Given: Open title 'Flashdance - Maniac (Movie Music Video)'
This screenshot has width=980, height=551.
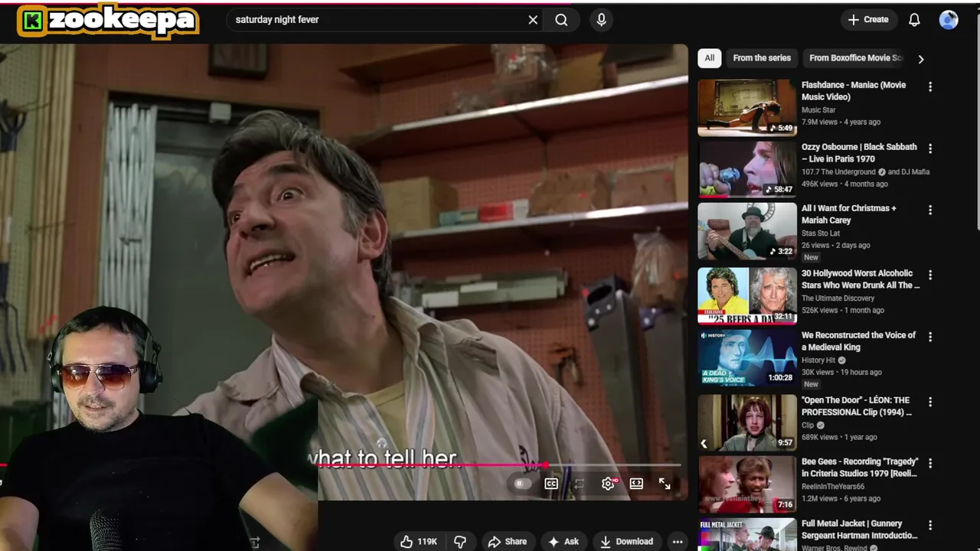Looking at the screenshot, I should 854,91.
